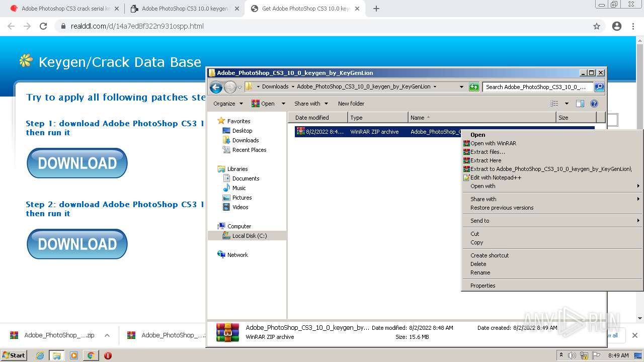Screen dimensions: 644x362
Task: Launch Internet Explorer from taskbar
Action: [x=40, y=355]
